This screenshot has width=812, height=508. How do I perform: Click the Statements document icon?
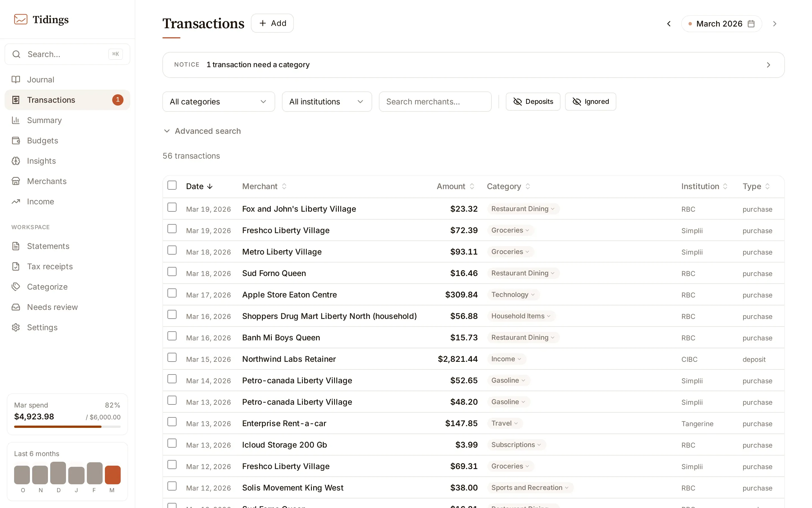click(x=16, y=246)
